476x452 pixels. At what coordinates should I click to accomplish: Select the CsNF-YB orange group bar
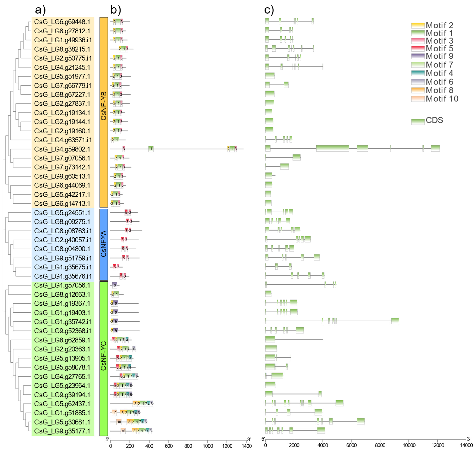point(104,112)
